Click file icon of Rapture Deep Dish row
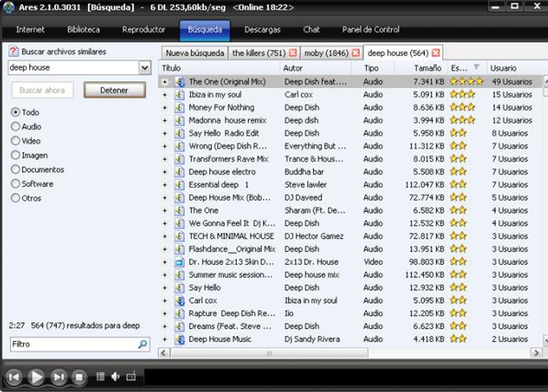548x392 pixels. tap(179, 314)
